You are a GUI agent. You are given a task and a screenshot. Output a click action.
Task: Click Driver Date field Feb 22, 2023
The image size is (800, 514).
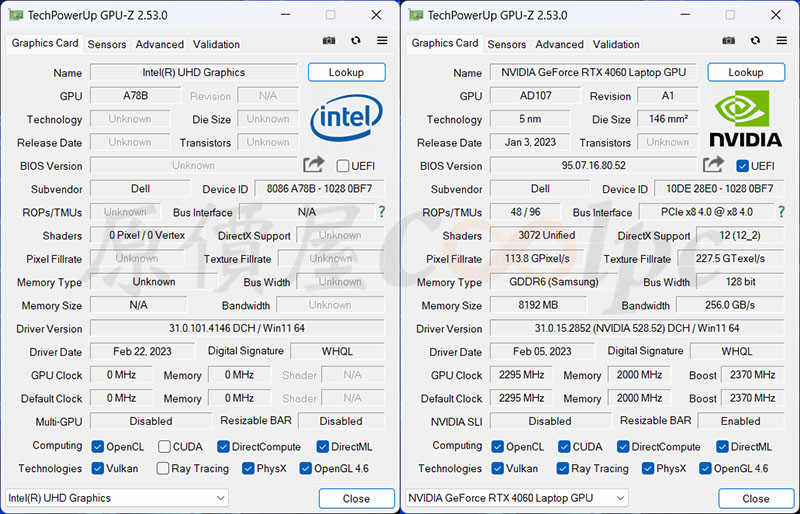[142, 351]
